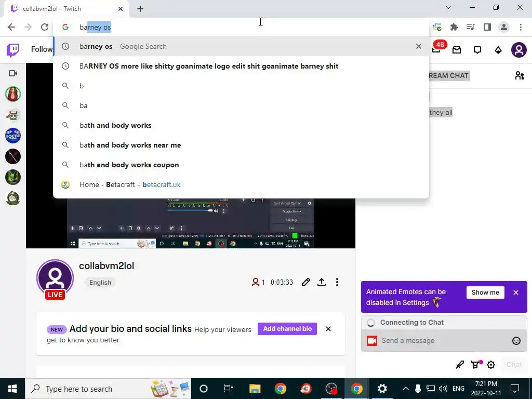
Task: Open the tab search chevron in title bar
Action: point(448,7)
